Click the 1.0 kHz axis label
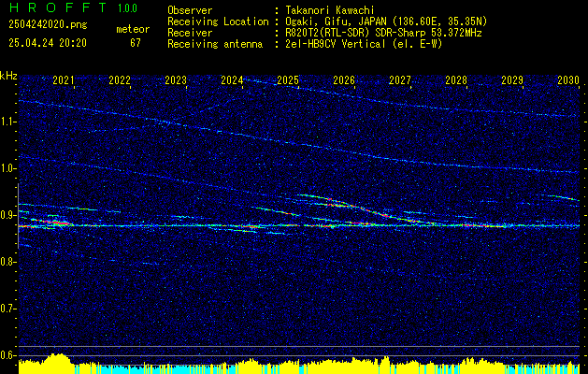Viewport: 588px width, 374px height. [8, 169]
